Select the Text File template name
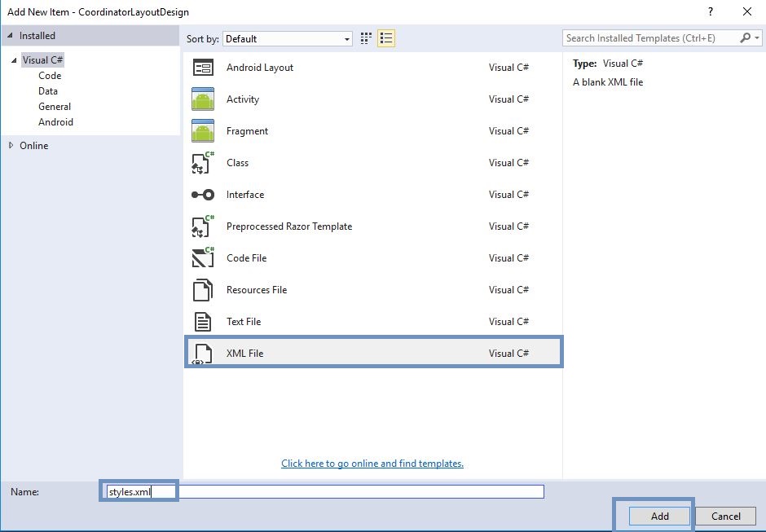Screen dimensions: 766x532 pyautogui.click(x=244, y=322)
